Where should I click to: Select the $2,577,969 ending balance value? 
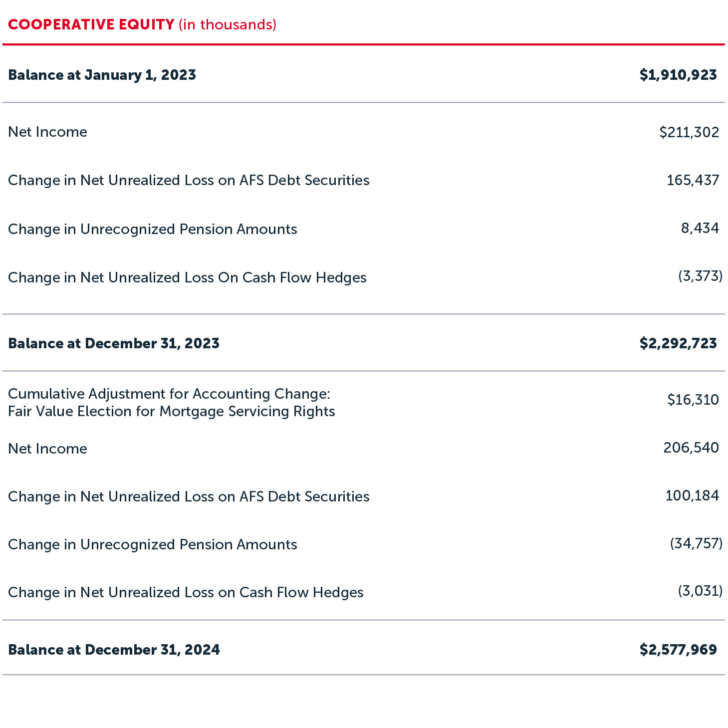678,650
